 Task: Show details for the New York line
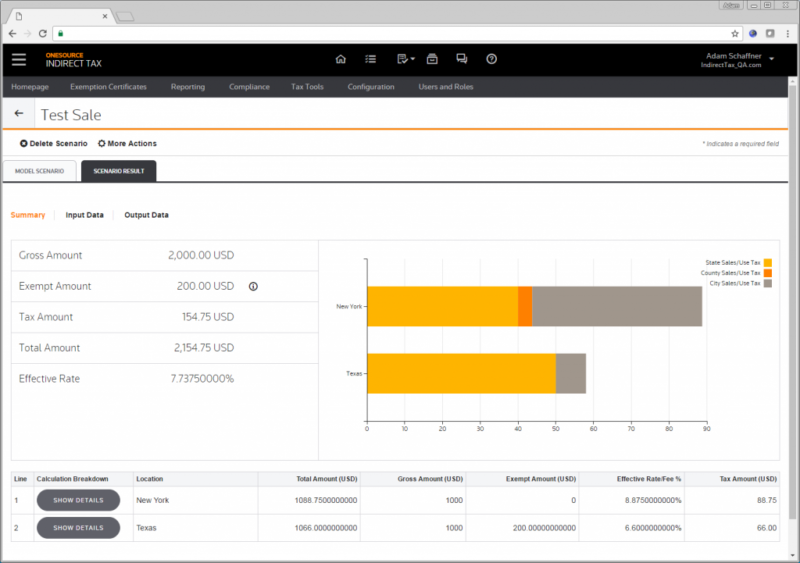click(78, 499)
